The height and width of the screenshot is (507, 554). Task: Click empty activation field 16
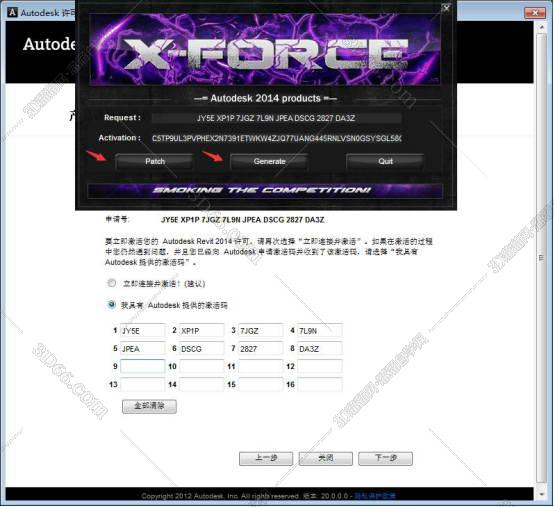pos(320,384)
